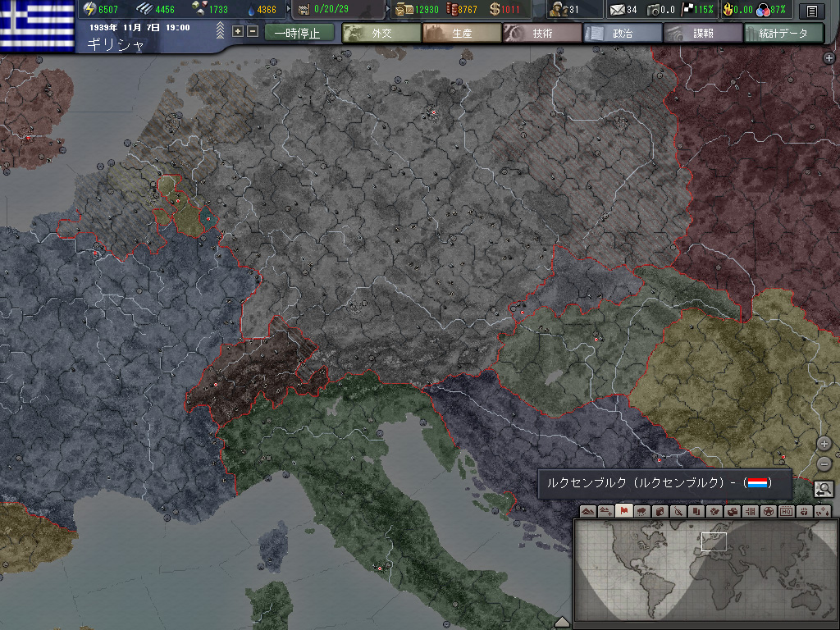Select the vertical bars map mode icon
The width and height of the screenshot is (840, 630).
pyautogui.click(x=751, y=511)
